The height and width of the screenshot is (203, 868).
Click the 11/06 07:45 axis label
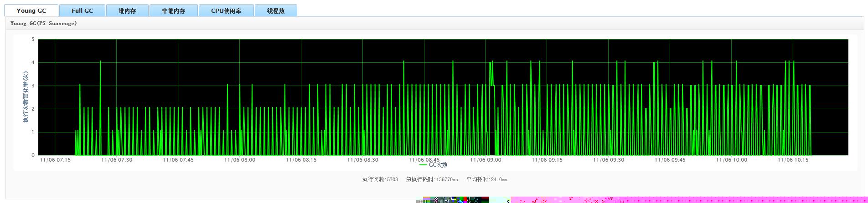(178, 160)
